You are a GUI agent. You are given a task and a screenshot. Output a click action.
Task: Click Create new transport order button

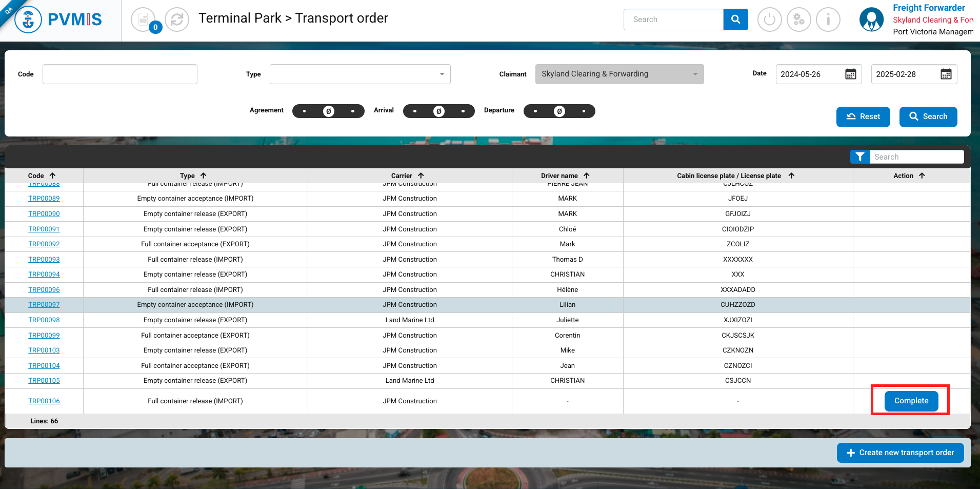coord(900,453)
